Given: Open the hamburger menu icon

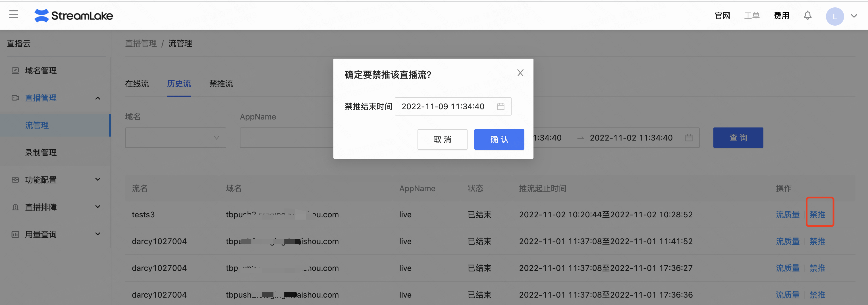Looking at the screenshot, I should coord(13,15).
